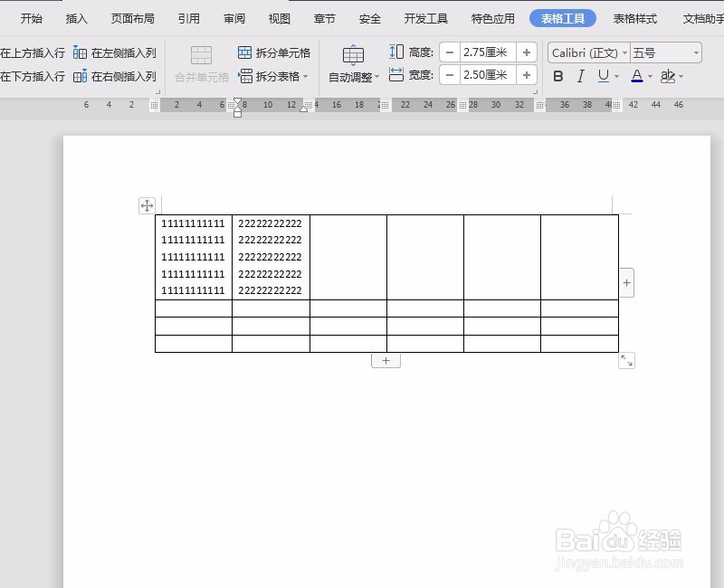Toggle bold formatting

pos(557,76)
